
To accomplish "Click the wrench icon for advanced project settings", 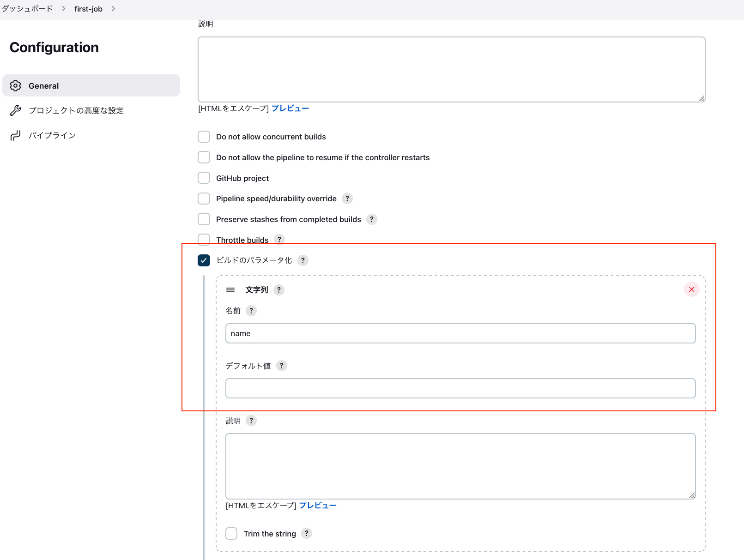I will pyautogui.click(x=16, y=110).
